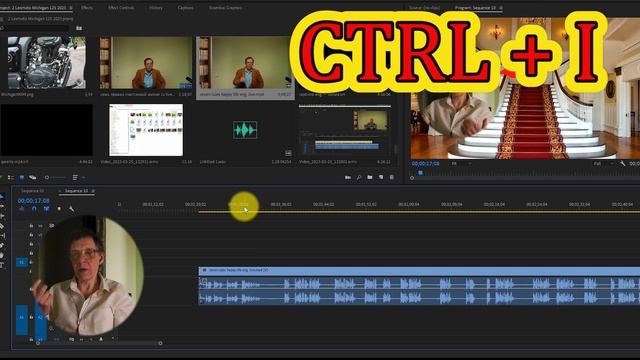This screenshot has height=360, width=640.
Task: Select the second brown-jacket man clip thumbnail
Action: (146, 62)
